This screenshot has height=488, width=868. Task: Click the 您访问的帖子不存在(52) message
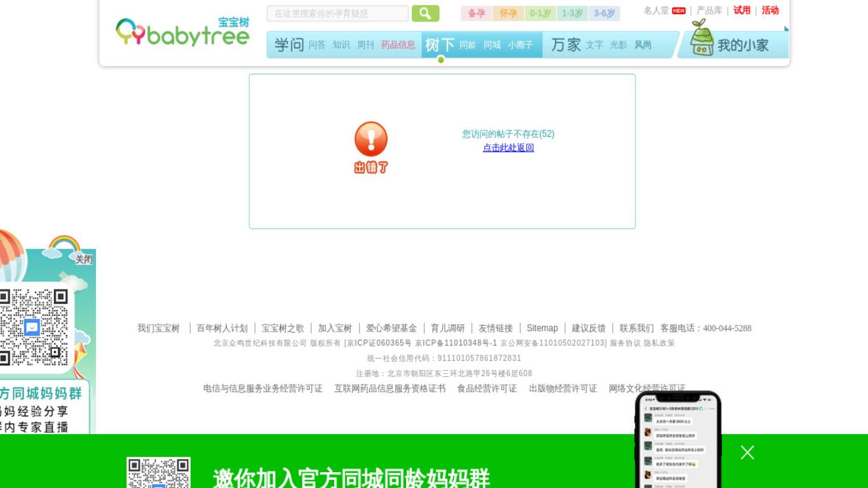(x=508, y=134)
